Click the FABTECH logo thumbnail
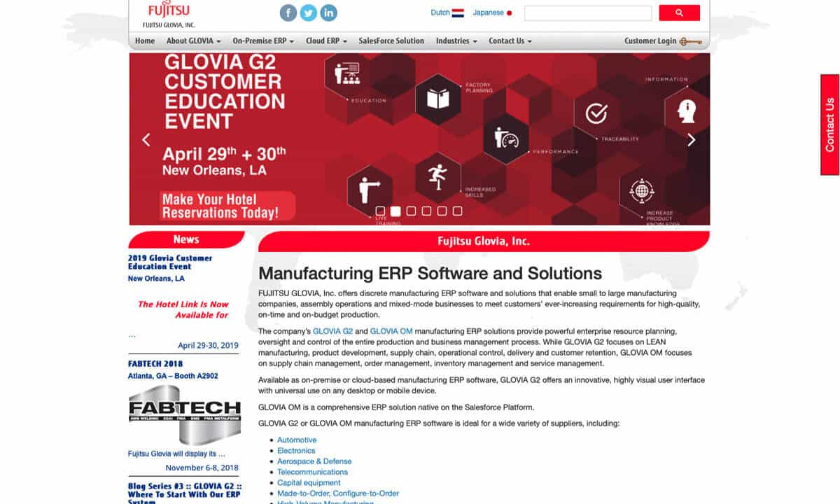 [x=184, y=414]
